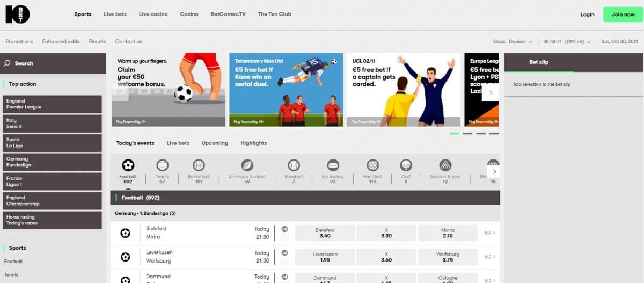Bet on Wolfsburg at 3.75
Viewport: 644px width, 283px height.
(x=448, y=257)
